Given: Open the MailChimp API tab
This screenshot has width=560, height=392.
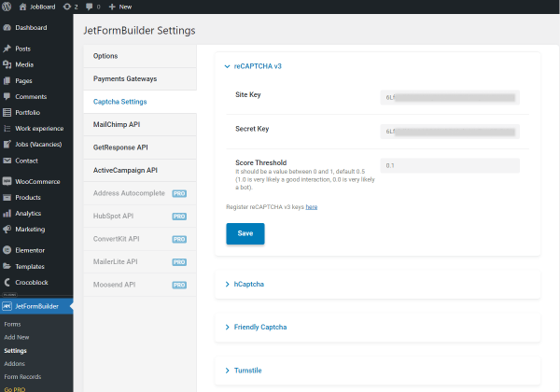Looking at the screenshot, I should coord(140,124).
